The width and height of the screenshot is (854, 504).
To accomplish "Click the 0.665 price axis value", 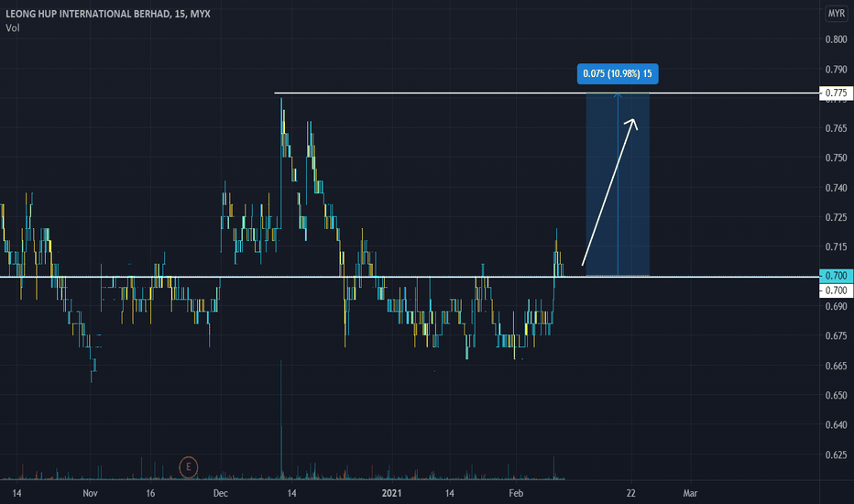I will pos(836,366).
